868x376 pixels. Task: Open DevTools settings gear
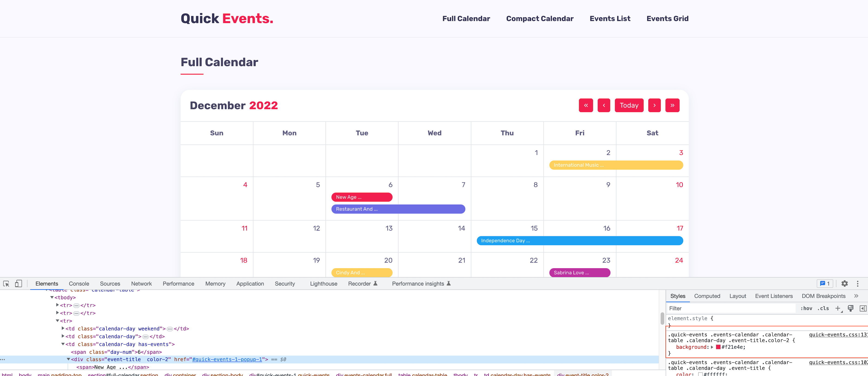tap(844, 284)
